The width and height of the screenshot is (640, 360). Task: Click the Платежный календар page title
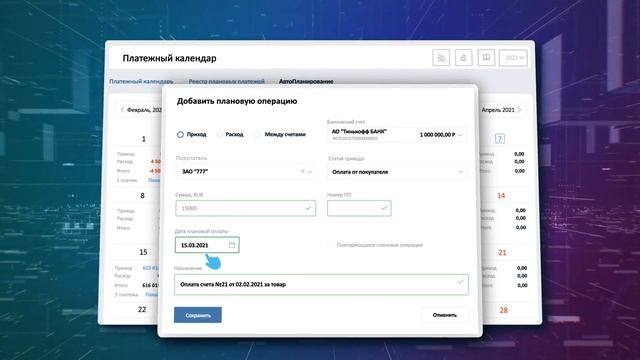(x=169, y=58)
